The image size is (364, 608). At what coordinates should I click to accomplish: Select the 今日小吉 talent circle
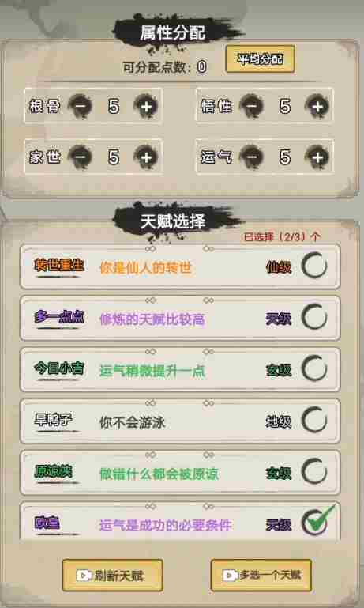314,368
